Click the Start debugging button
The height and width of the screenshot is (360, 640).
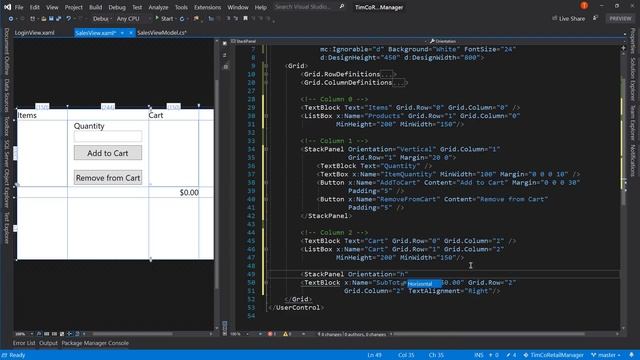tap(164, 18)
